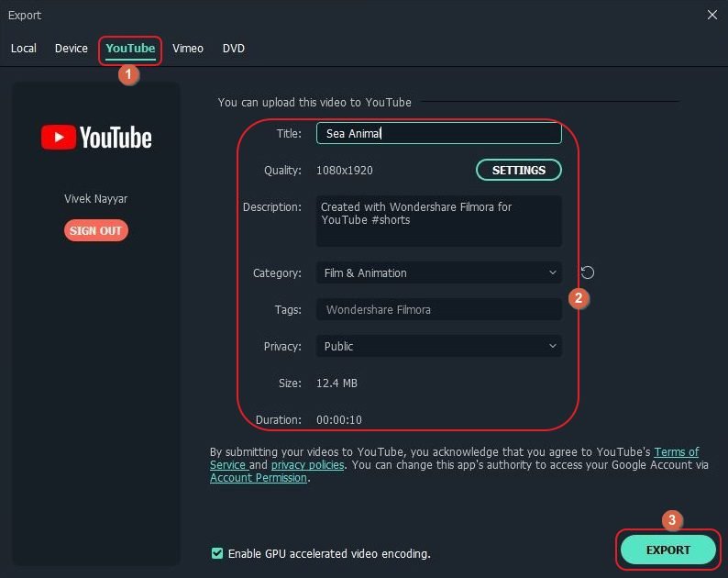Open the Device tab

tap(71, 49)
